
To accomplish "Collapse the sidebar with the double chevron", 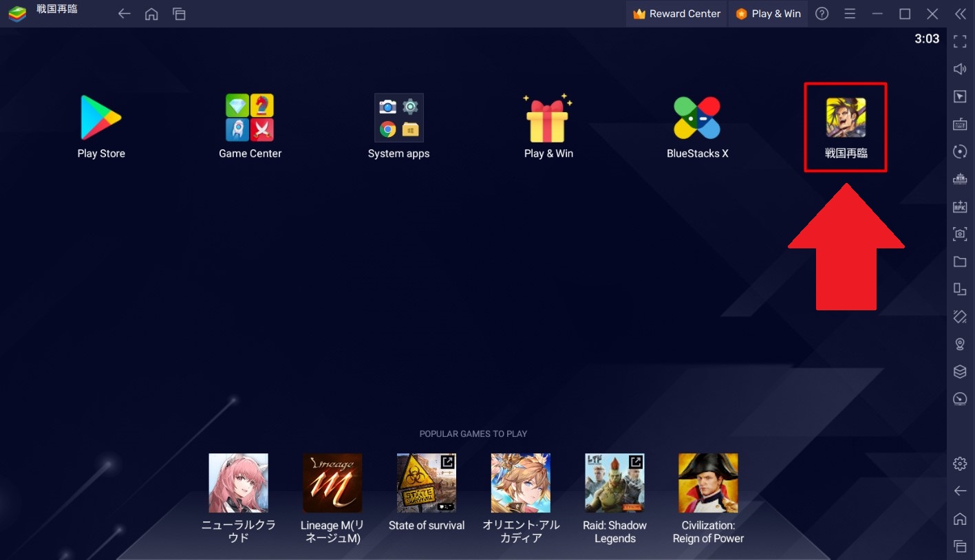I will coord(961,14).
